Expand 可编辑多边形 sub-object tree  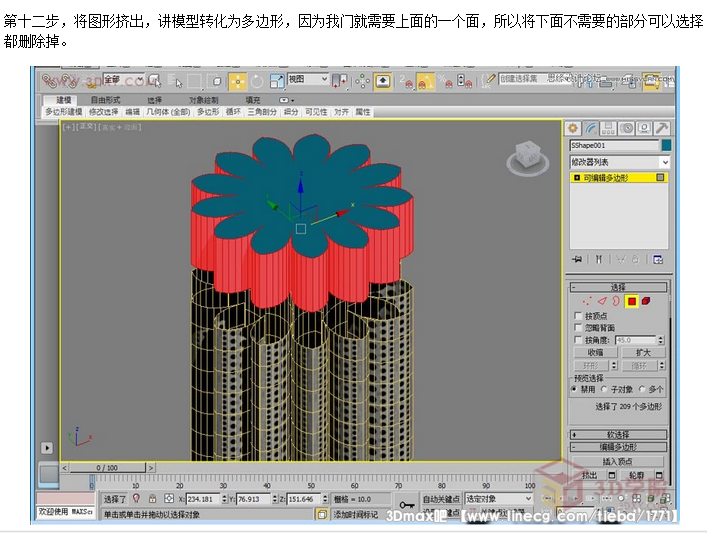pos(577,178)
